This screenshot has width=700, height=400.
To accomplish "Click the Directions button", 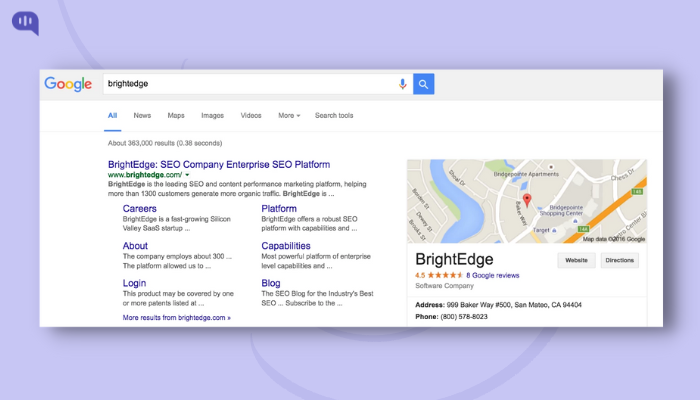I will [x=620, y=260].
